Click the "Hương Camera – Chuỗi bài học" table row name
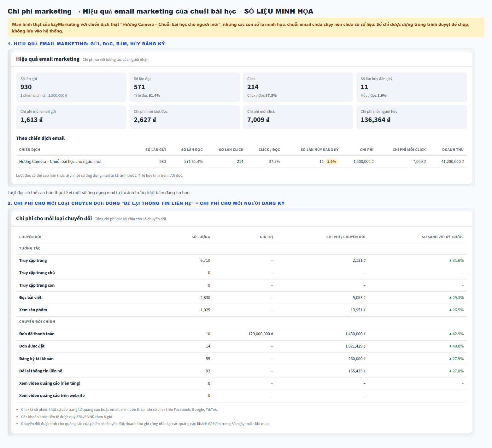The height and width of the screenshot is (448, 492). coord(60,162)
